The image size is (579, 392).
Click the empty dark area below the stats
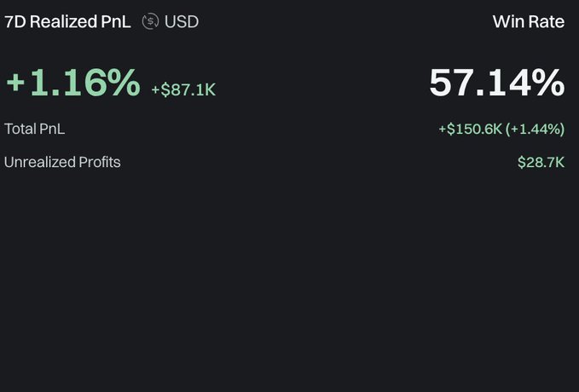click(290, 281)
